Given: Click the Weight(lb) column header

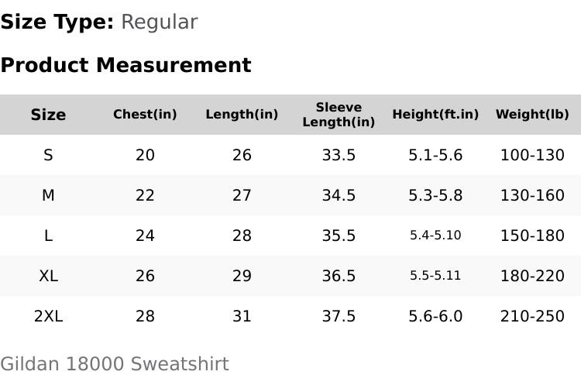Looking at the screenshot, I should pos(532,114).
